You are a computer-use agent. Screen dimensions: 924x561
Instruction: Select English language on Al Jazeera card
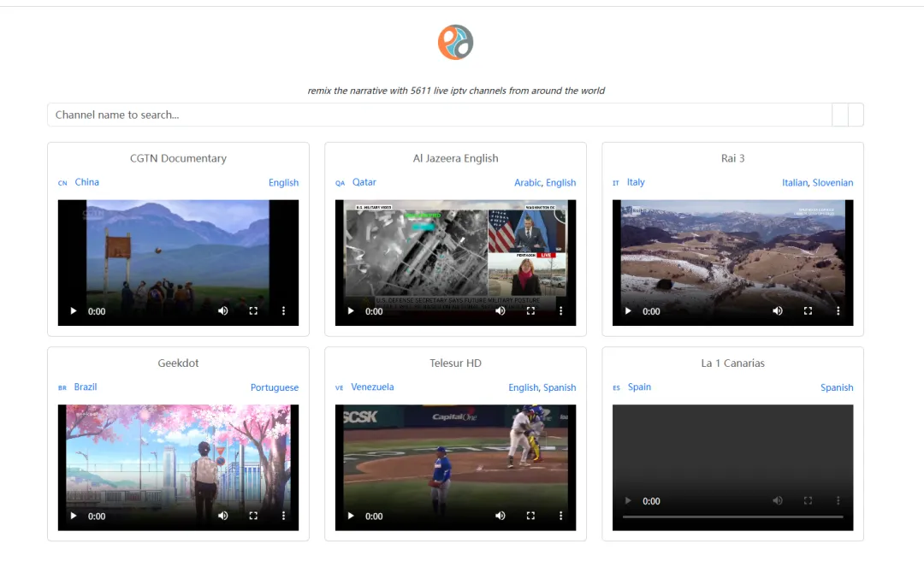(561, 183)
